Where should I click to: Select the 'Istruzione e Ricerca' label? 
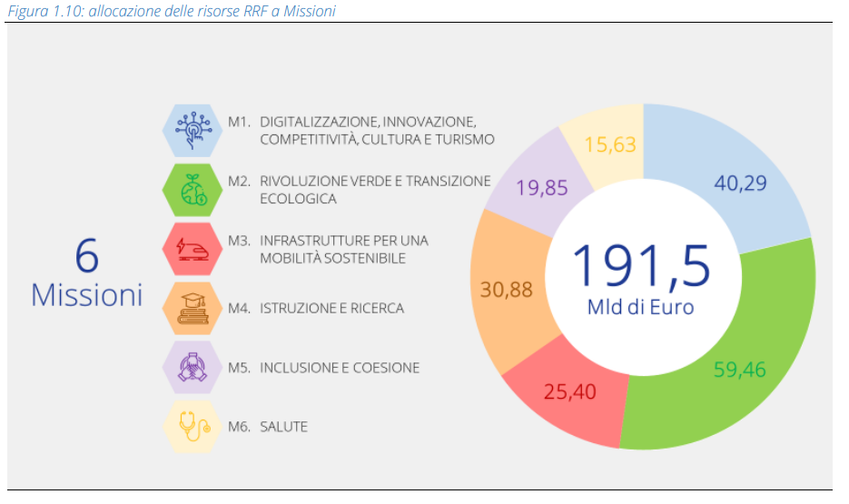click(331, 308)
